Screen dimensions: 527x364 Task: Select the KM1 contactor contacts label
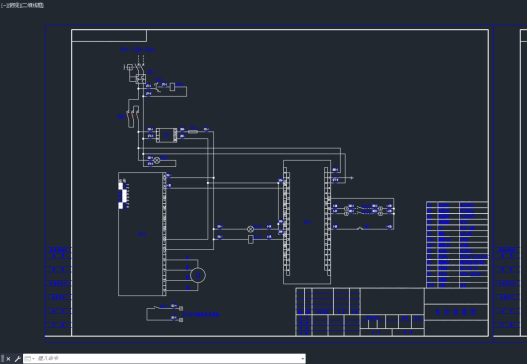click(122, 117)
